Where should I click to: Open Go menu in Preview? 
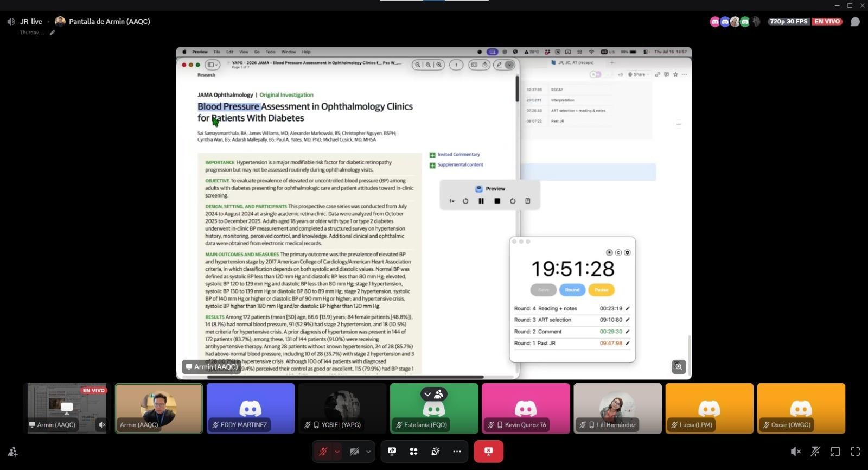point(257,52)
